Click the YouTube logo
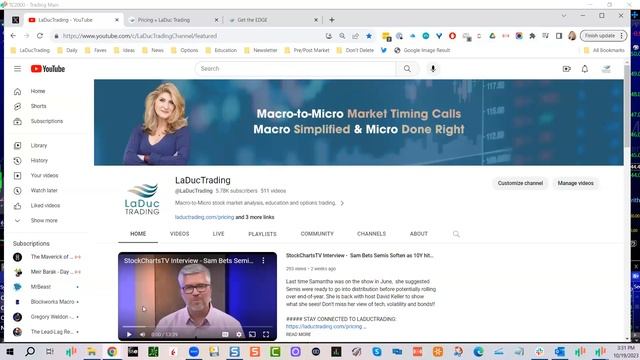The width and height of the screenshot is (640, 360). 48,69
